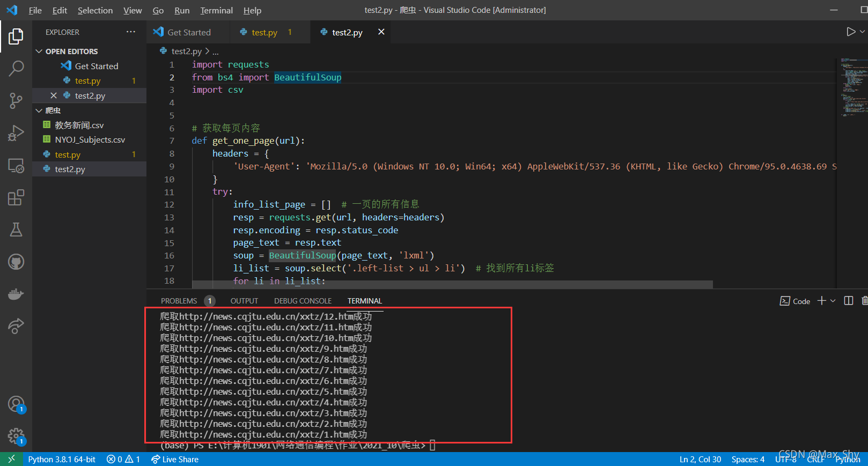The height and width of the screenshot is (466, 868).
Task: Open the Extensions view
Action: point(16,197)
